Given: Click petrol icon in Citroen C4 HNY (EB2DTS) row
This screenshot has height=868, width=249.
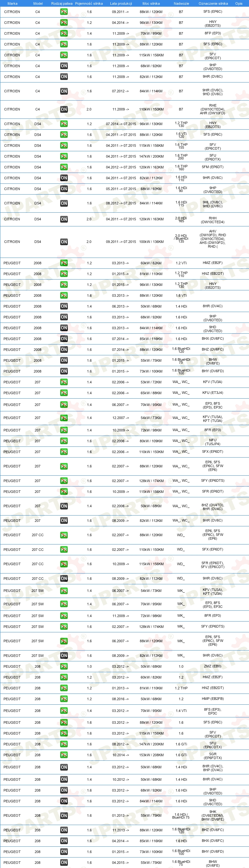Looking at the screenshot, I should (64, 23).
